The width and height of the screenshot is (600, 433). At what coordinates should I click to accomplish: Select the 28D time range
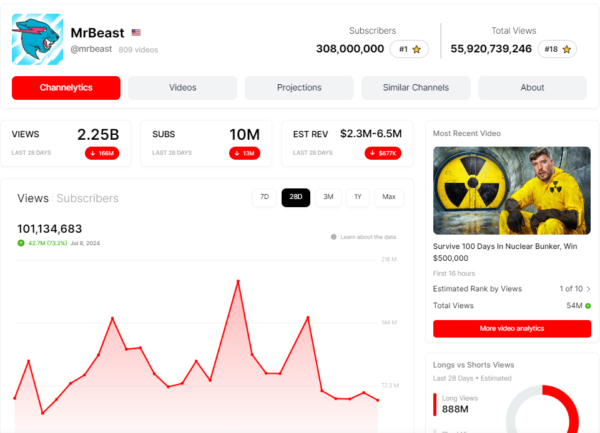click(x=296, y=197)
